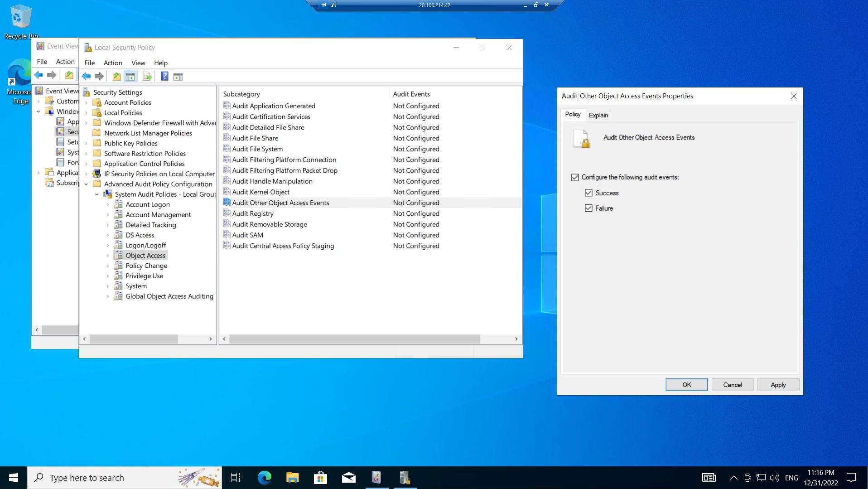
Task: Uncheck the Failure audit checkbox
Action: (588, 208)
